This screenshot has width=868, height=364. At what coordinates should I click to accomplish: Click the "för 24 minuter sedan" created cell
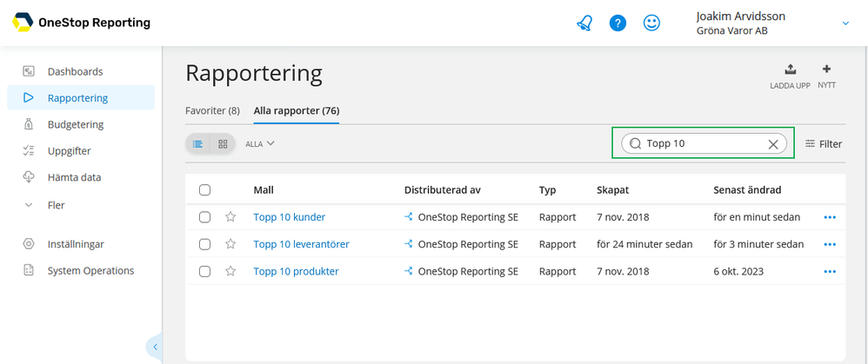pyautogui.click(x=644, y=244)
